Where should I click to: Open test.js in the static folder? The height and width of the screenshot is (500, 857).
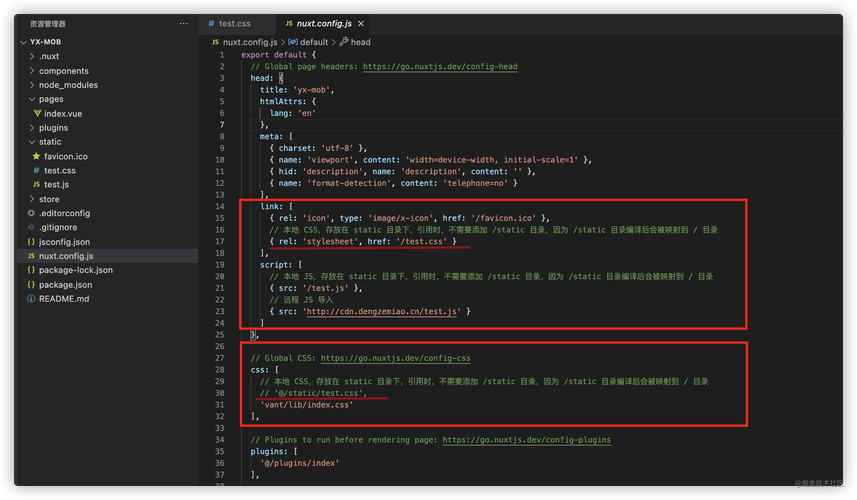[x=56, y=184]
